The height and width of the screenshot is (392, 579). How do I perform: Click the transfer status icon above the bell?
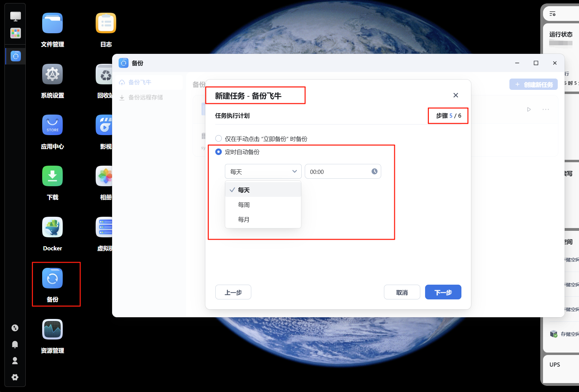(x=15, y=328)
